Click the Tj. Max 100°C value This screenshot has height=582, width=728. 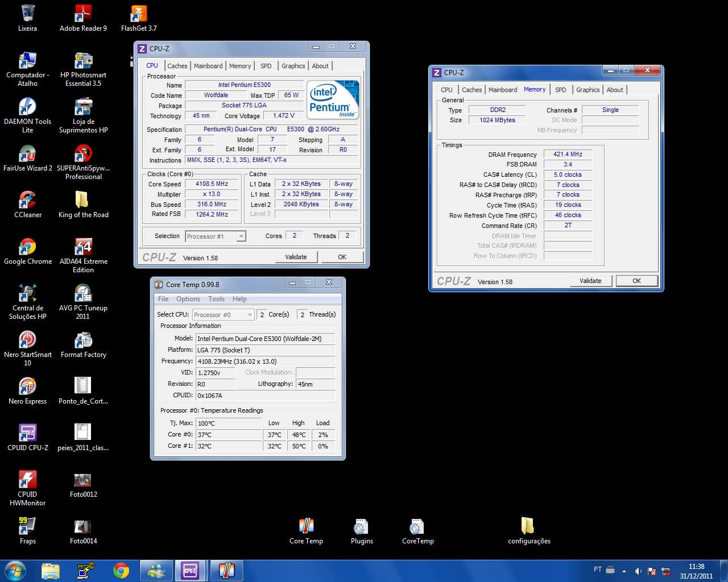click(229, 423)
